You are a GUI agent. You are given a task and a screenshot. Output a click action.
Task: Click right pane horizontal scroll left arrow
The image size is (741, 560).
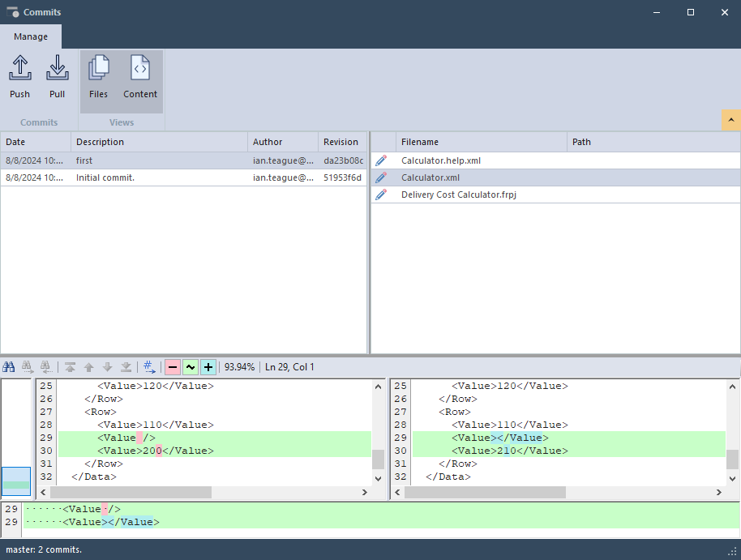point(397,493)
